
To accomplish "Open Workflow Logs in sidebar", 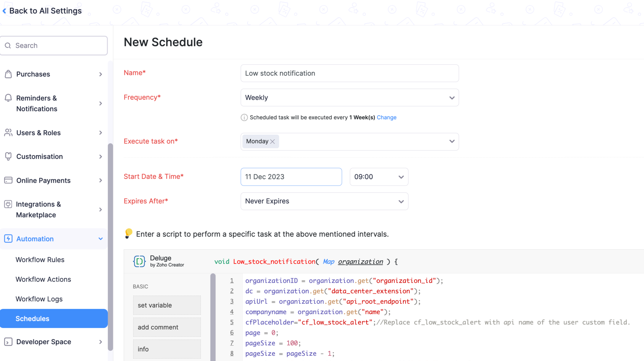I will 39,299.
